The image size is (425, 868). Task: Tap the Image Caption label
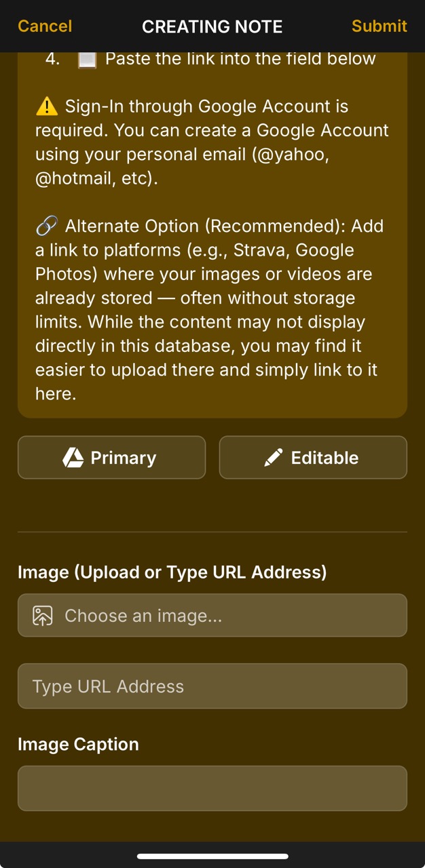78,744
